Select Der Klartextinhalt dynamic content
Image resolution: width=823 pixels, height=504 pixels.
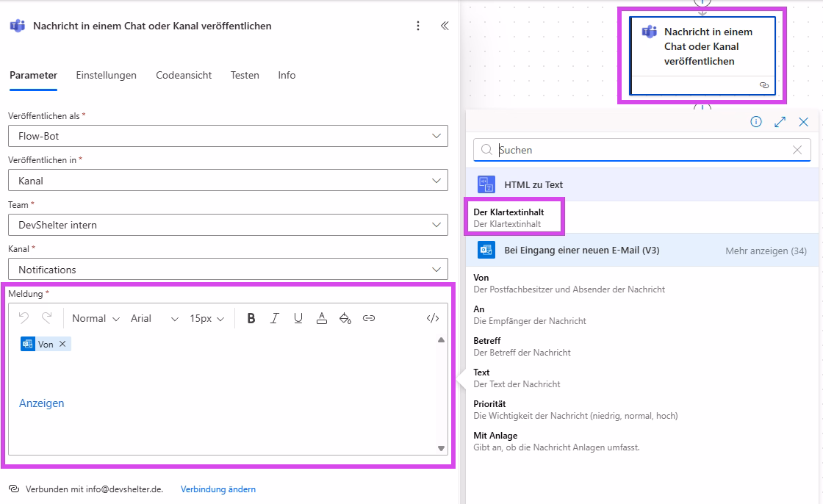[642, 217]
